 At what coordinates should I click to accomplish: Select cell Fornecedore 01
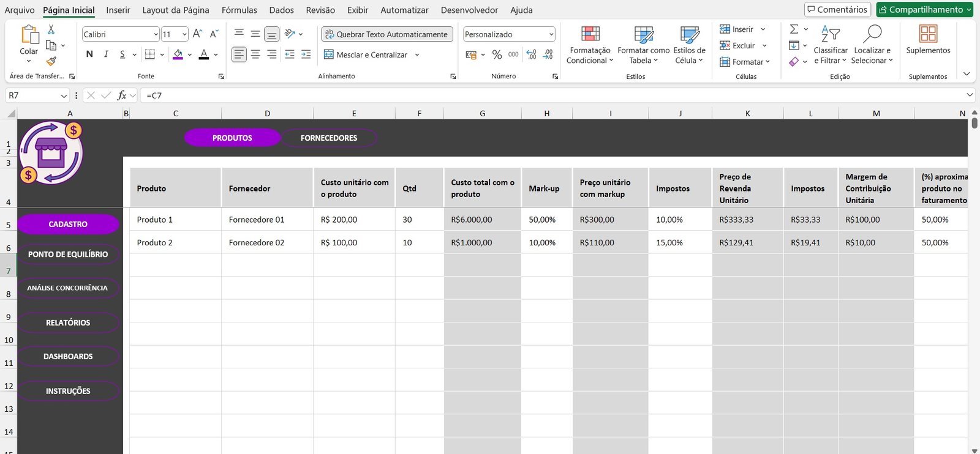click(x=268, y=220)
